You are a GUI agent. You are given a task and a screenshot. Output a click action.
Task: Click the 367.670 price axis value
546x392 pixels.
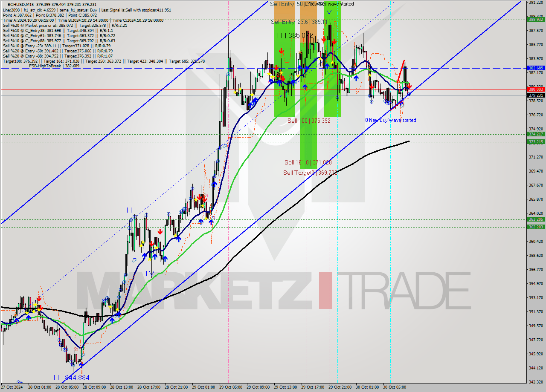pyautogui.click(x=536, y=185)
